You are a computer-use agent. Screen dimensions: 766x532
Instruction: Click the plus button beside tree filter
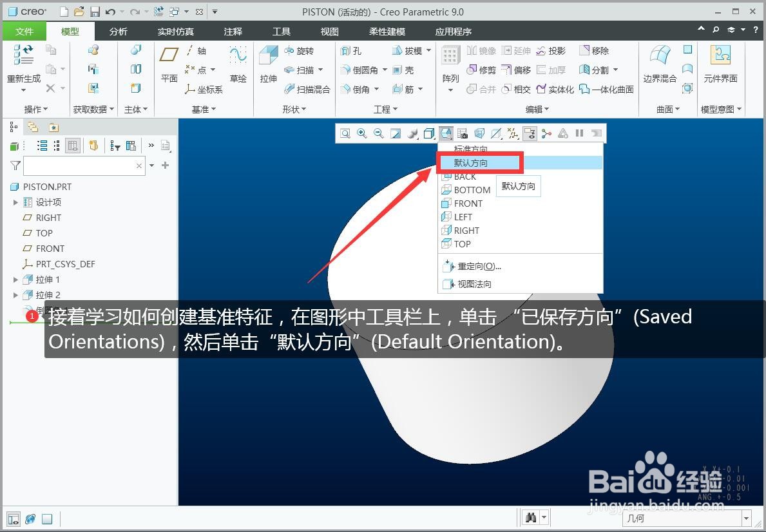166,166
